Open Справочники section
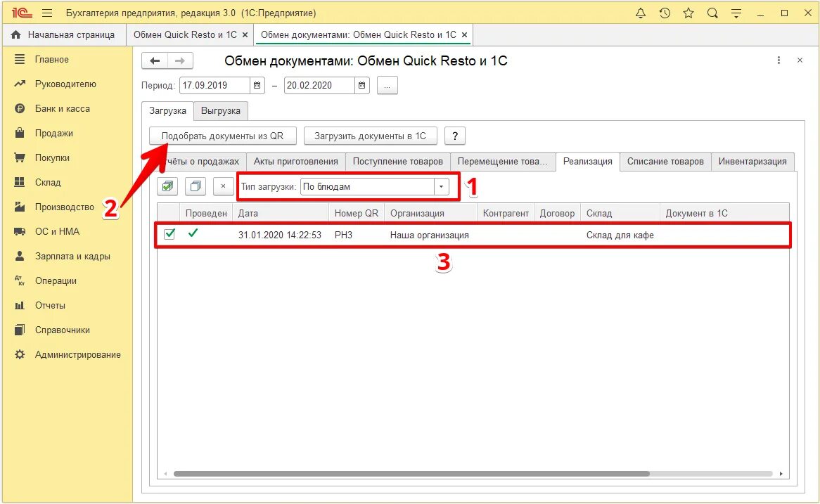Screen dimensions: 820x504 pyautogui.click(x=62, y=330)
